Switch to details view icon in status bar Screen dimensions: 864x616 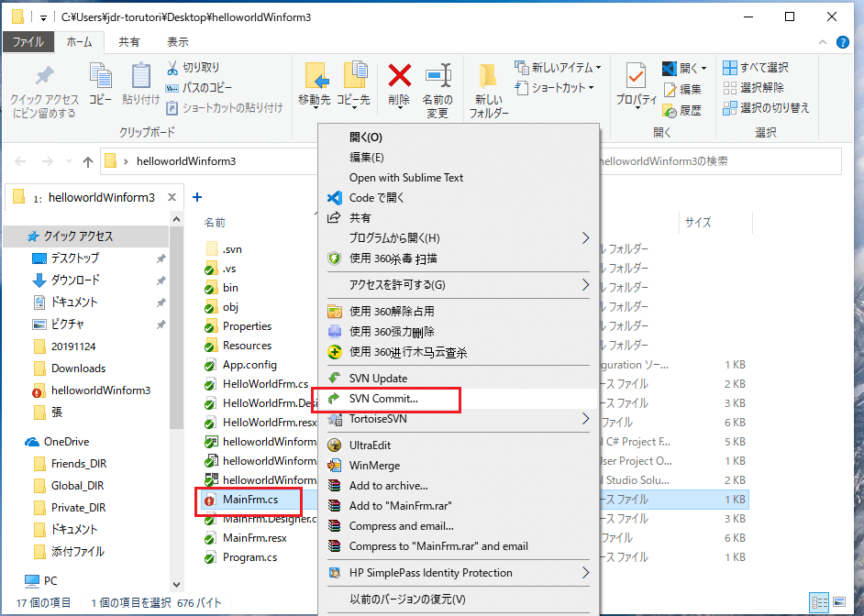click(x=819, y=602)
